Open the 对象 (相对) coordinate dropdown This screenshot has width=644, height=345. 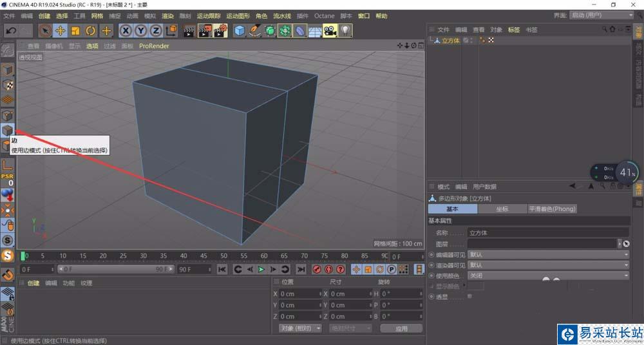(300, 328)
